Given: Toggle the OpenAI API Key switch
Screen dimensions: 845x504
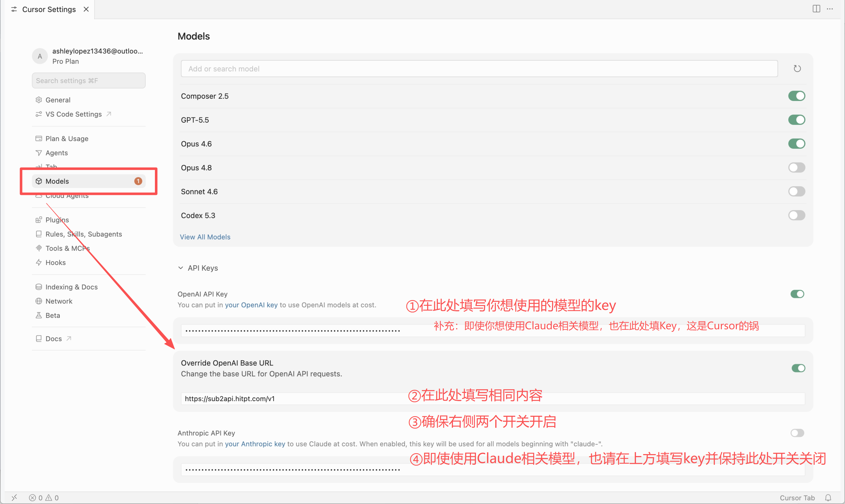Looking at the screenshot, I should tap(797, 294).
